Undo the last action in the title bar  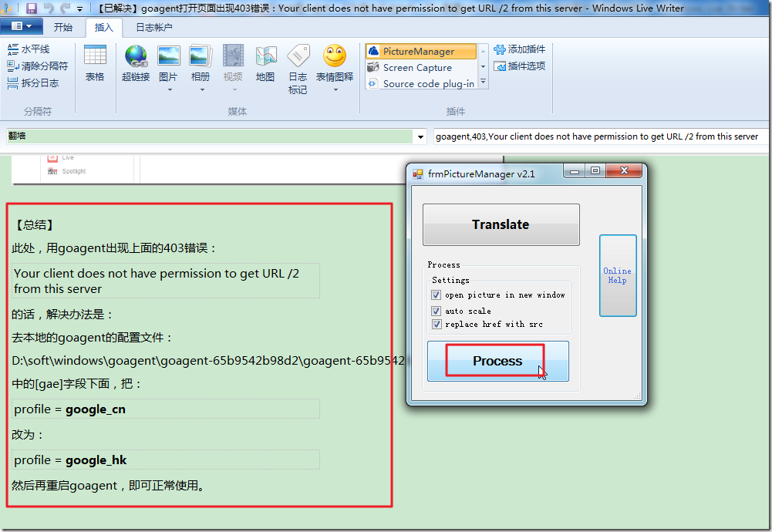[x=49, y=8]
